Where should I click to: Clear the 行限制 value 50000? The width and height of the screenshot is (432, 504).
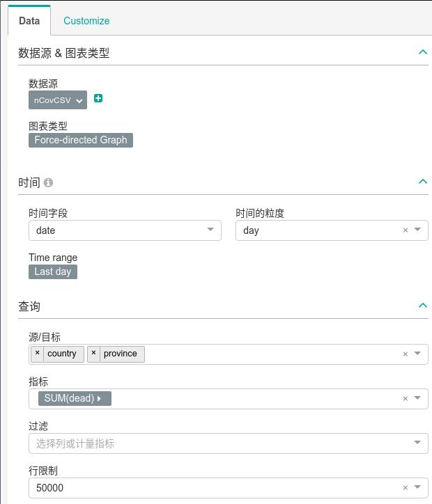pos(406,488)
